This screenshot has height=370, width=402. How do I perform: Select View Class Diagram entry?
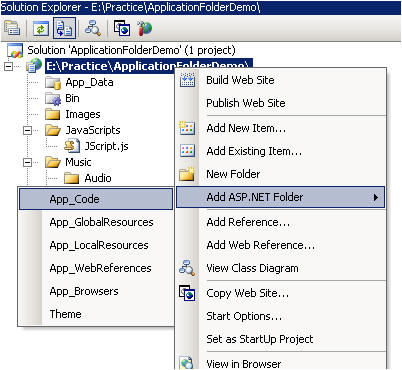coord(281,268)
